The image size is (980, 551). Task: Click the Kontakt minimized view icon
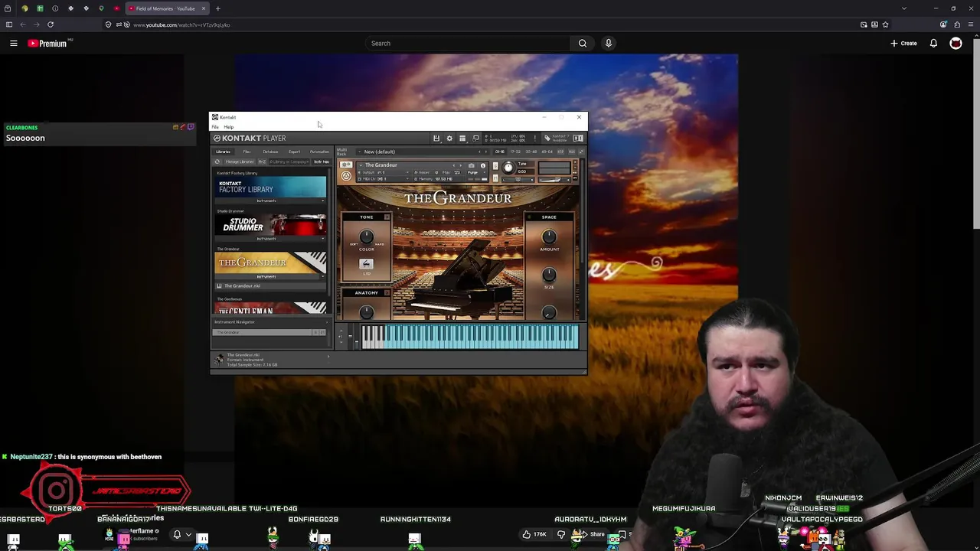[x=475, y=139]
